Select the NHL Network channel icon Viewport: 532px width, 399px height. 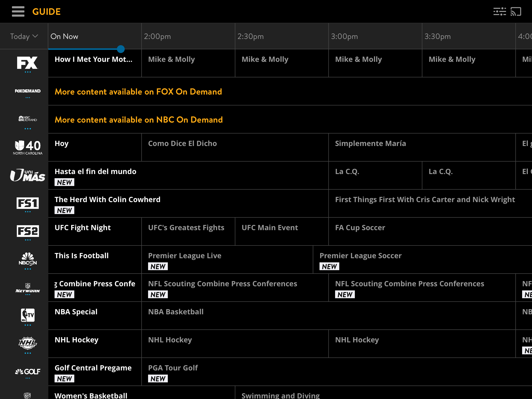tap(27, 343)
